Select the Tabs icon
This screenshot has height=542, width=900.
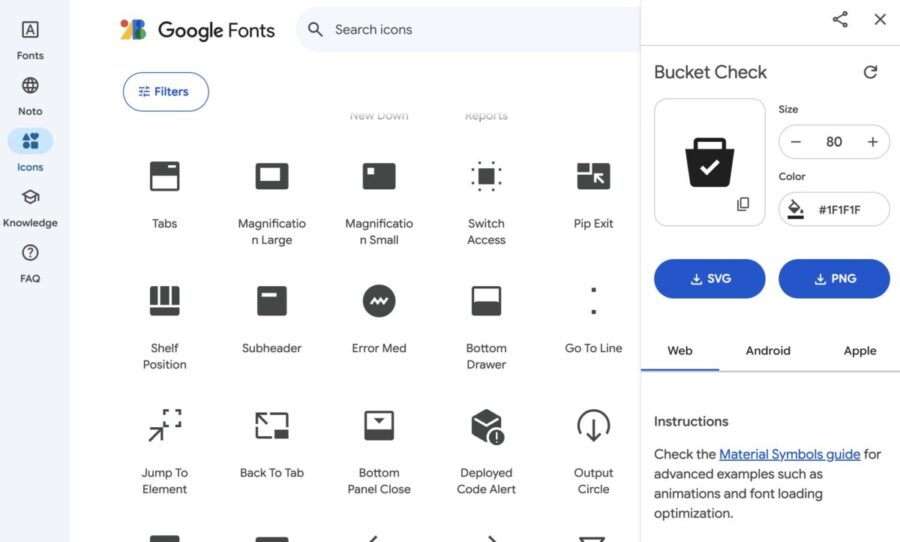[165, 177]
